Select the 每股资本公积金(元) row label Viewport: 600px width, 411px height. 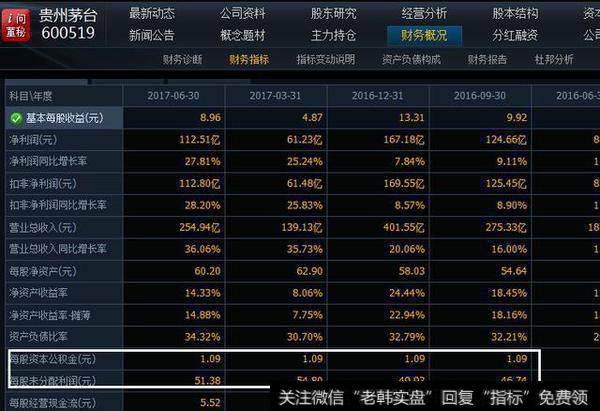52,359
